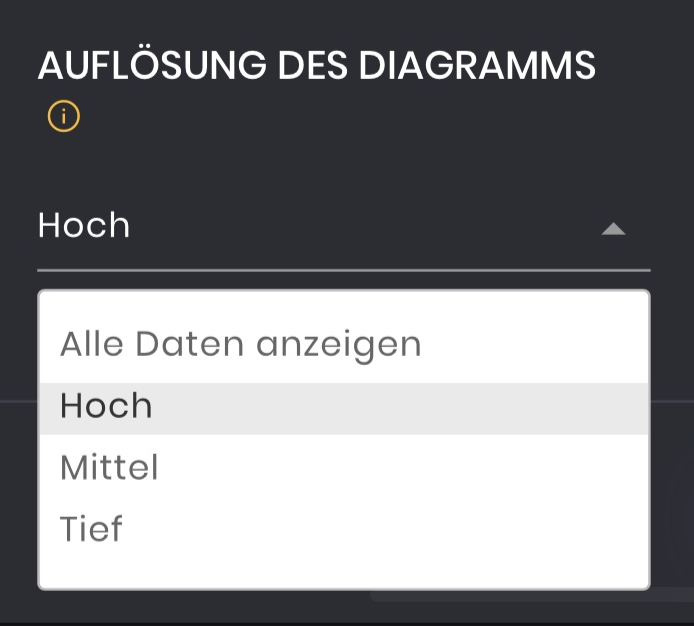Click the first list entry, Alle Daten anzeigen

coord(241,344)
